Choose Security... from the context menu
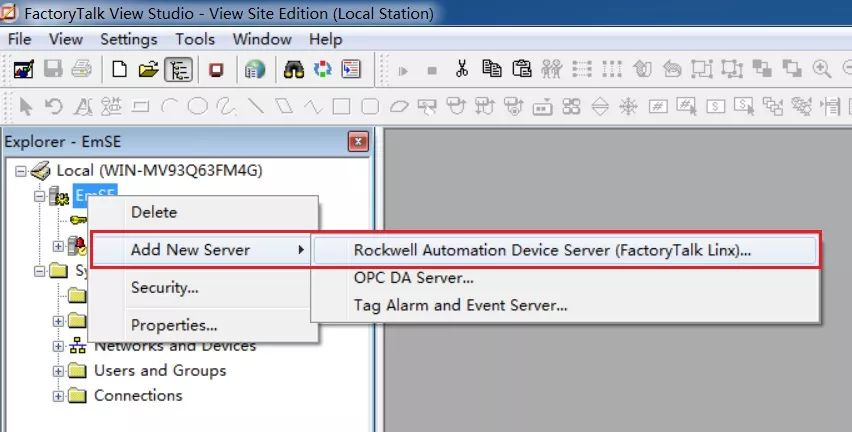 [204, 287]
